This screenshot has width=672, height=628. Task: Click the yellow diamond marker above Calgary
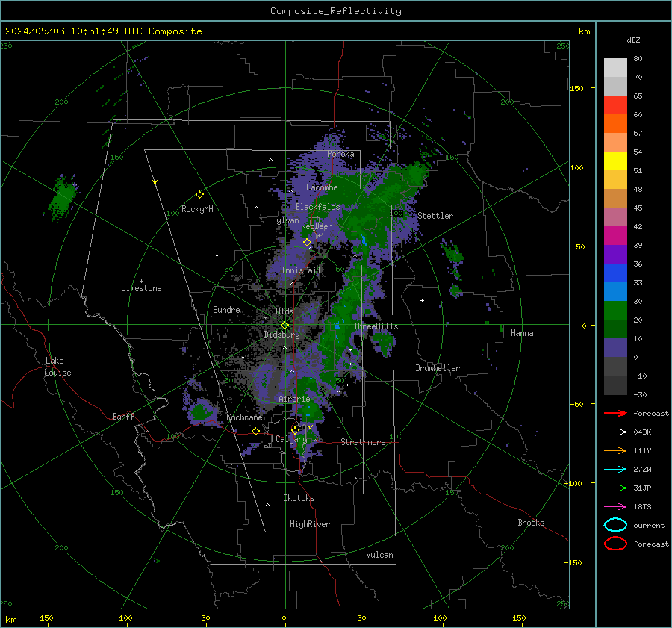pos(295,430)
